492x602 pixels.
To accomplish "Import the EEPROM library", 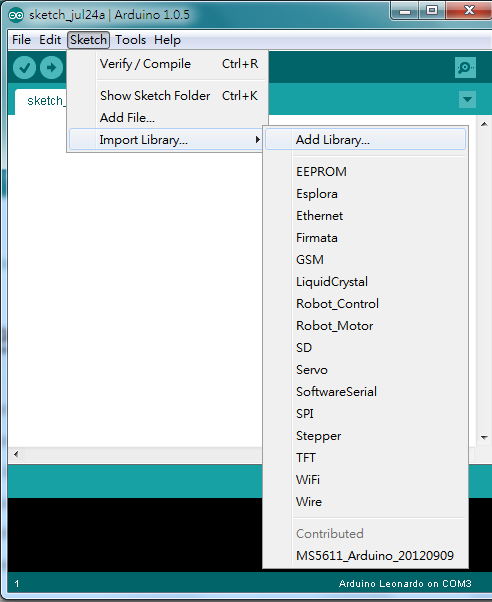I will coord(365,172).
